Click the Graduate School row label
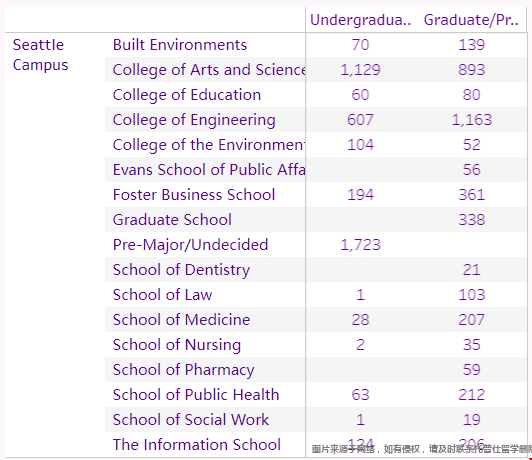 click(x=172, y=220)
